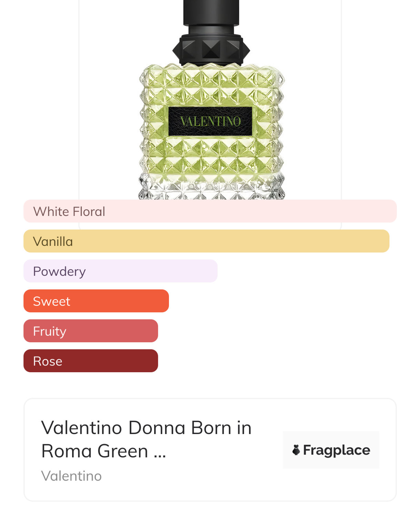
Task: Tap the word 'Vanilla' in the yellow bar
Action: [53, 241]
